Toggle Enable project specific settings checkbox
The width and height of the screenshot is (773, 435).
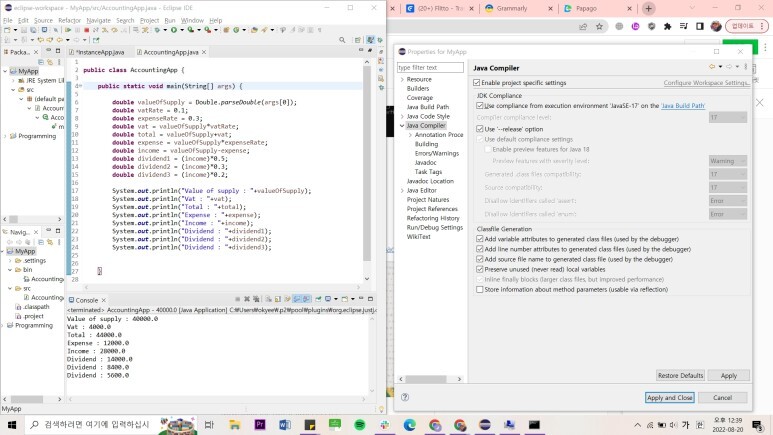[x=476, y=83]
